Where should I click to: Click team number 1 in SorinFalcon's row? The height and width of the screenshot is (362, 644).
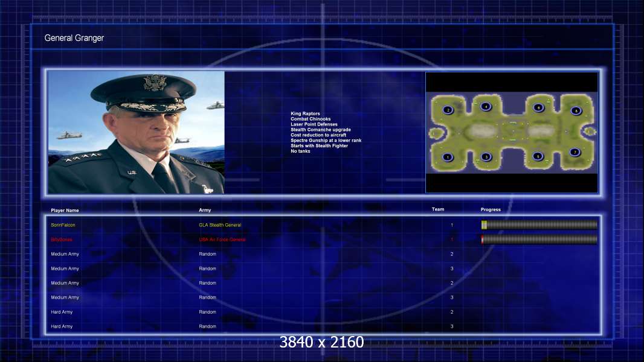point(452,225)
